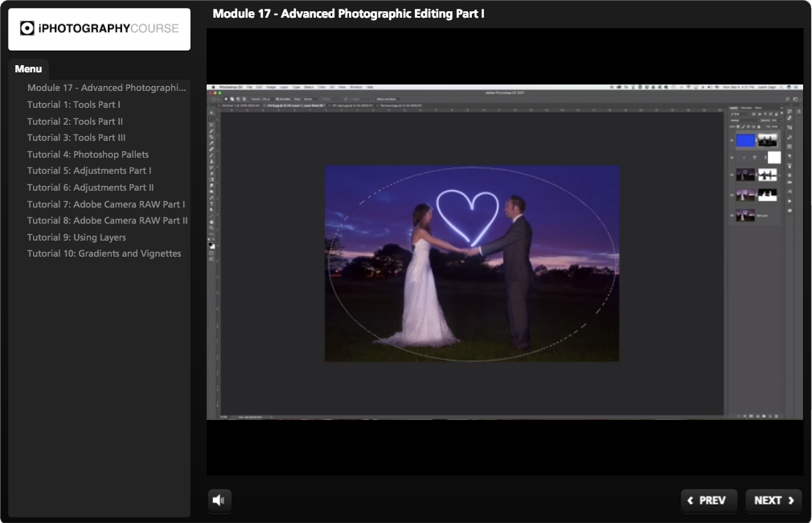Choose Add to selection mode
The width and height of the screenshot is (812, 523).
click(232, 99)
